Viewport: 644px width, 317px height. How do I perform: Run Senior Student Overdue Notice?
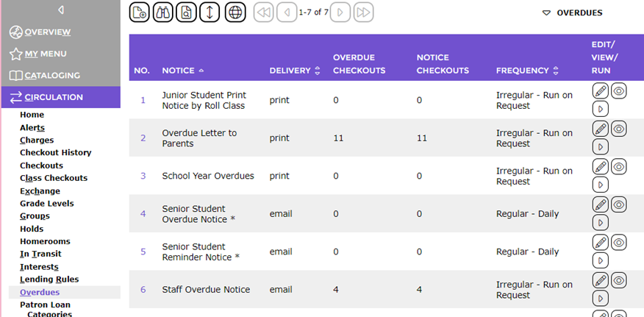601,223
